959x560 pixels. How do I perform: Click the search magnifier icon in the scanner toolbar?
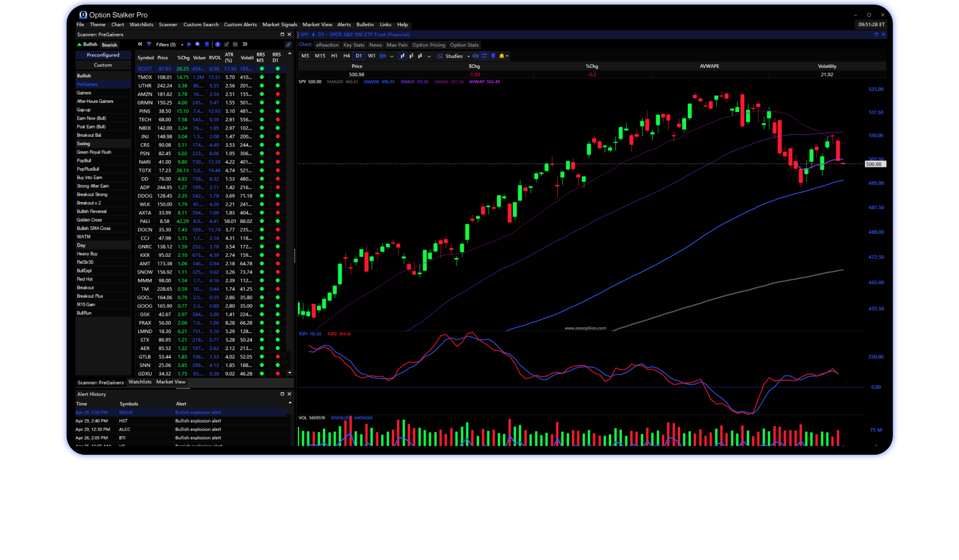click(197, 44)
